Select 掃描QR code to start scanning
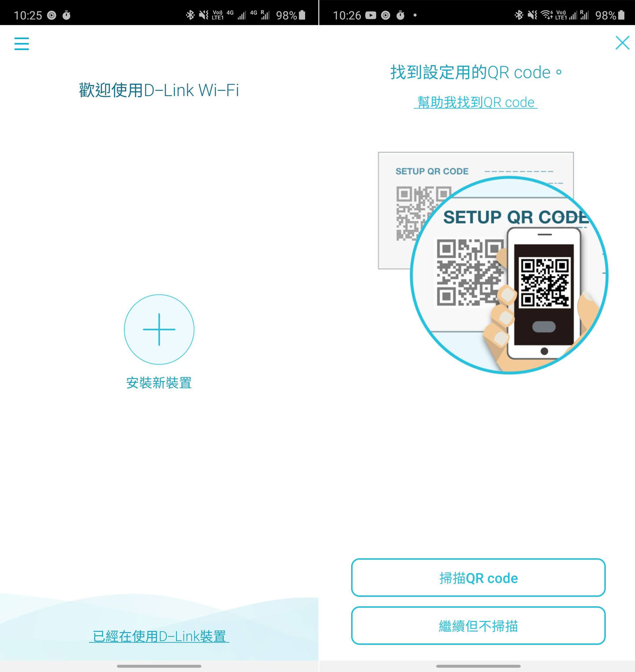The image size is (635, 672). coord(479,578)
